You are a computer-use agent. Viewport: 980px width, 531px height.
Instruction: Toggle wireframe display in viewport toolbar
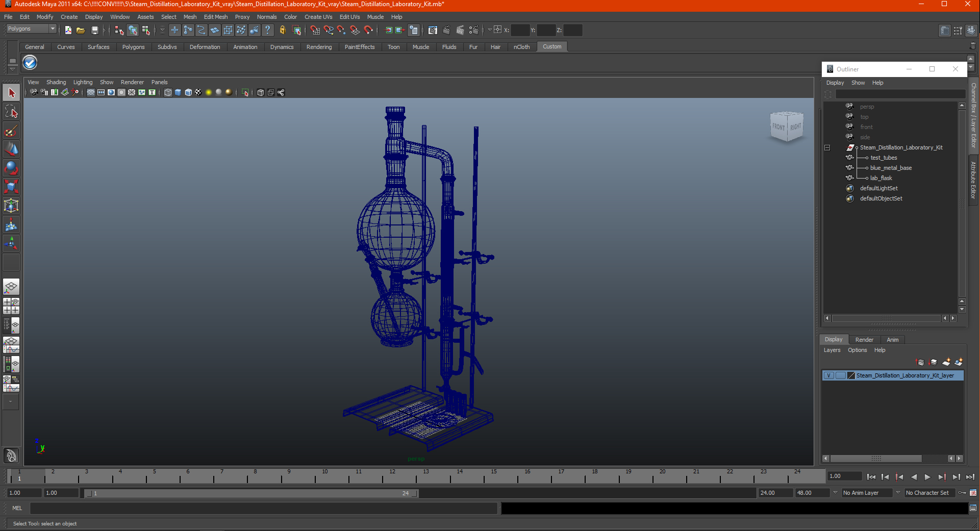pos(168,92)
